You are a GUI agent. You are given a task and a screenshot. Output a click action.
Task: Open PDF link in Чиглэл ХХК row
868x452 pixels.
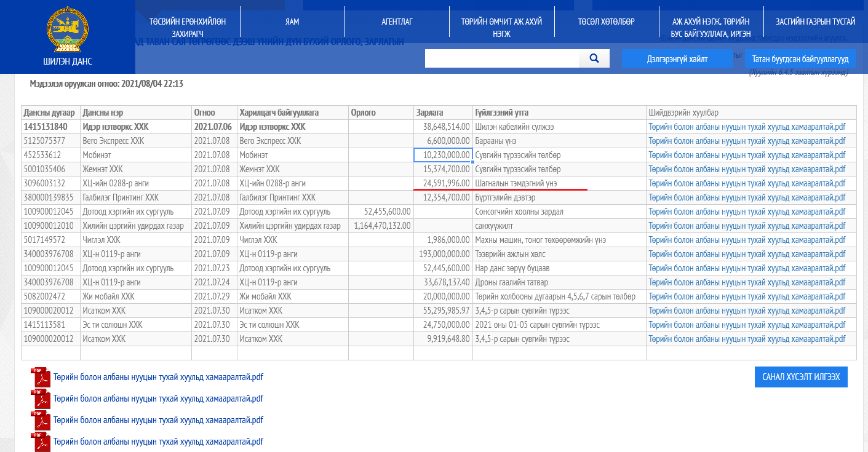pyautogui.click(x=747, y=240)
